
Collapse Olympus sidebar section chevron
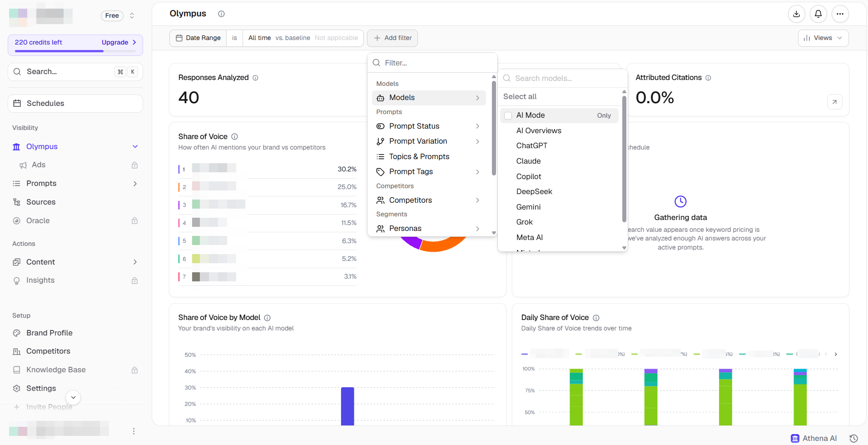click(135, 146)
